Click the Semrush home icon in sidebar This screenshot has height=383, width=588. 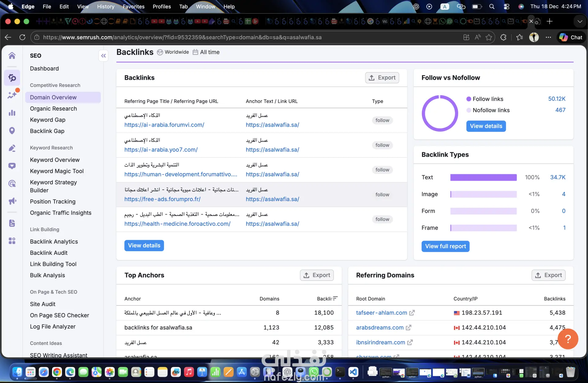pos(12,56)
